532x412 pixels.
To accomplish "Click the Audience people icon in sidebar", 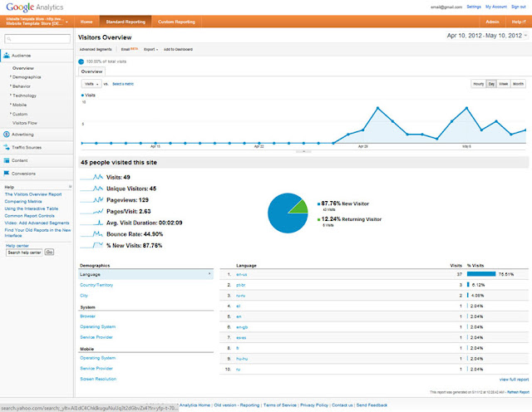I will [7, 56].
